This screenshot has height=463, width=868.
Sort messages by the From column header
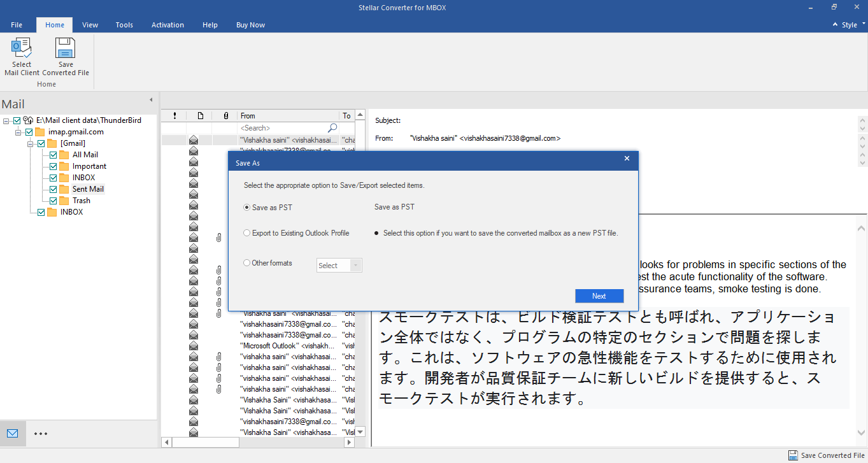tap(288, 115)
